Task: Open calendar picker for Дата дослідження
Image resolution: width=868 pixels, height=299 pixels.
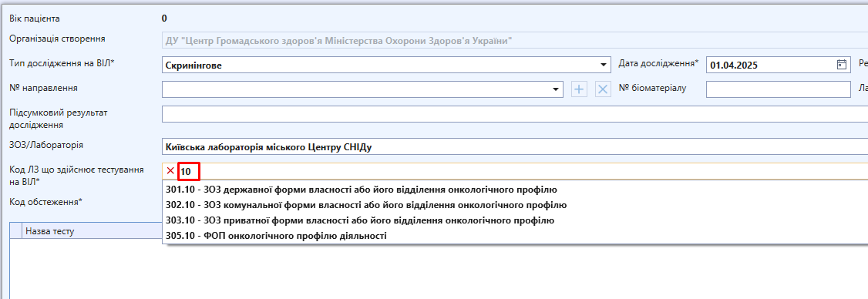Action: [x=841, y=65]
